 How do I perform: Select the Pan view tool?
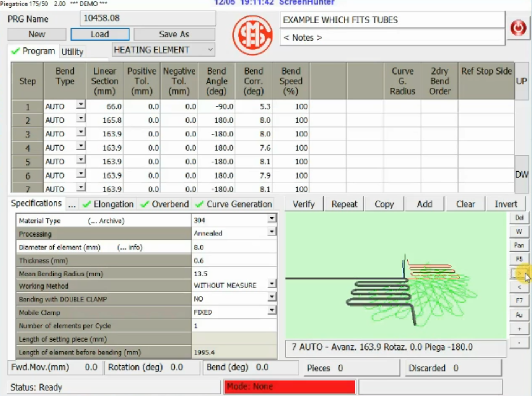(519, 245)
